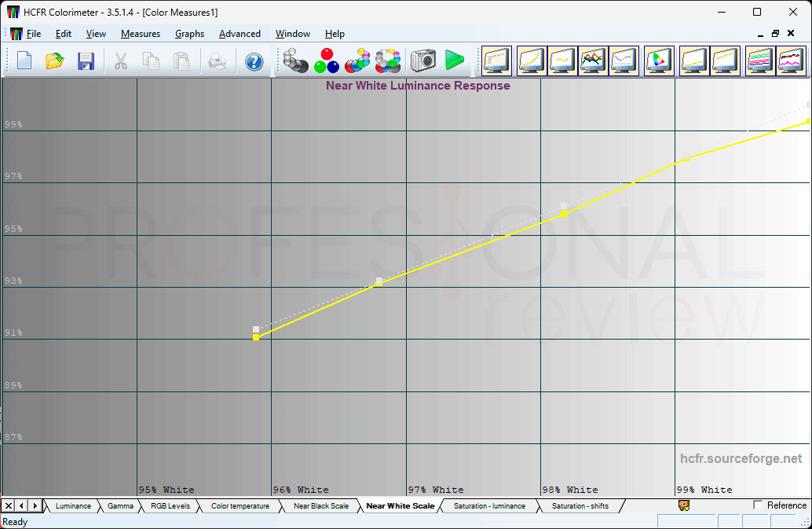Open CIE diagram view icon

click(x=659, y=61)
